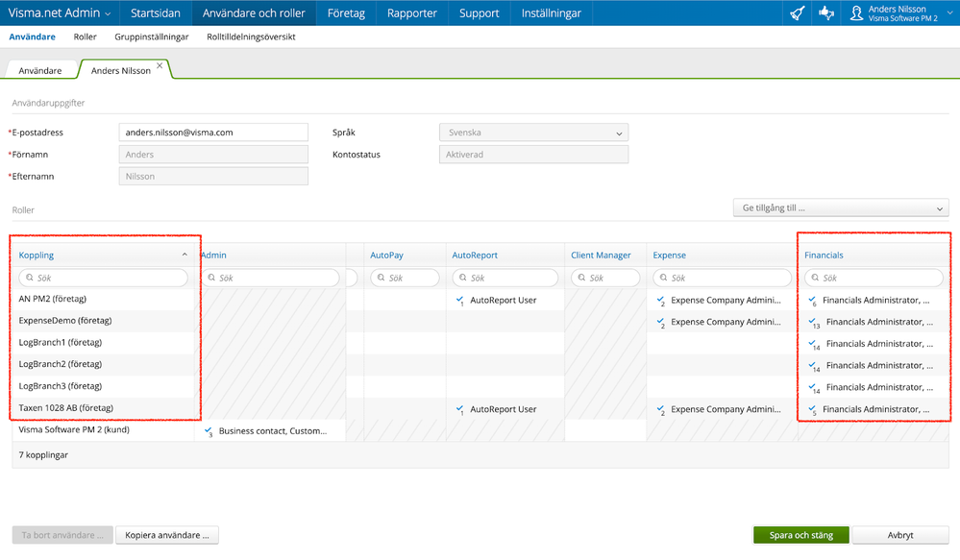Click the Koppling search box

(104, 278)
